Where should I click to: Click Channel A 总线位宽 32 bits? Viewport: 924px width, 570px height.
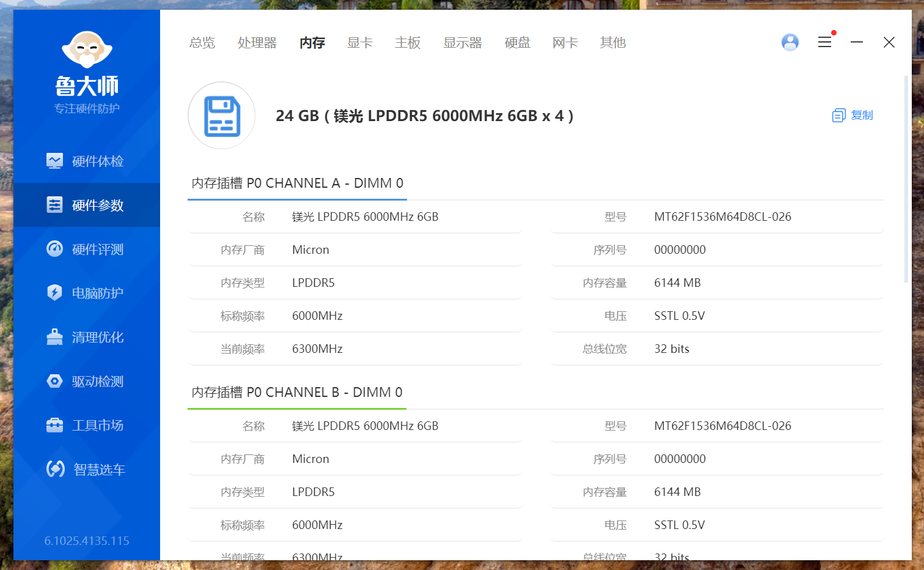pos(672,349)
